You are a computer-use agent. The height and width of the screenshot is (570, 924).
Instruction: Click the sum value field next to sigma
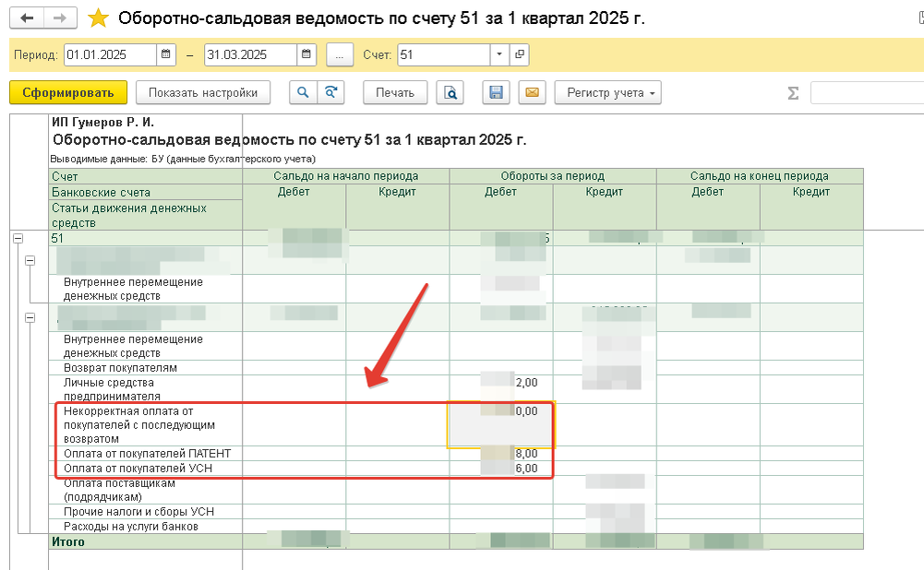[867, 93]
